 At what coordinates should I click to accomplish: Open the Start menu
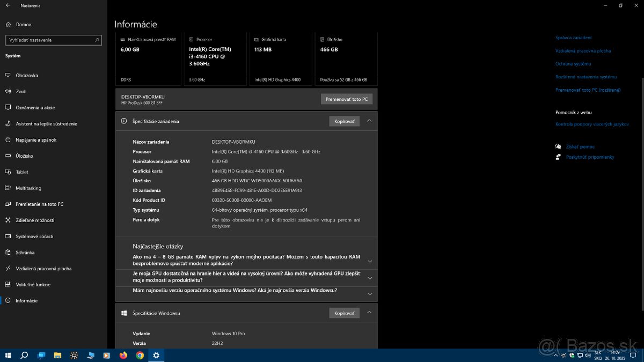point(8,355)
